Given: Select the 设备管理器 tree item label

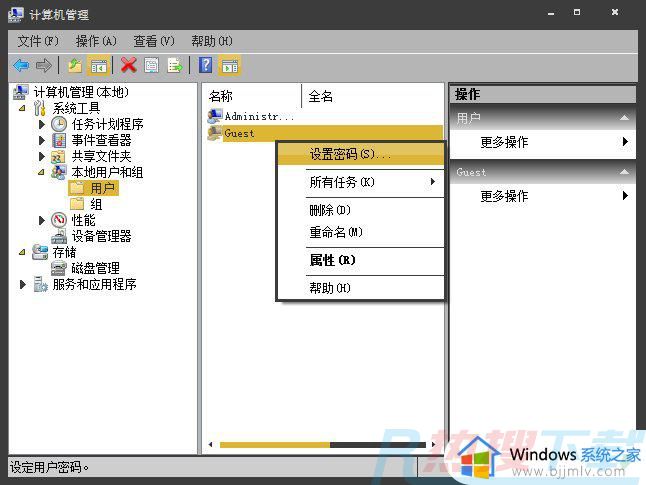Looking at the screenshot, I should 101,236.
